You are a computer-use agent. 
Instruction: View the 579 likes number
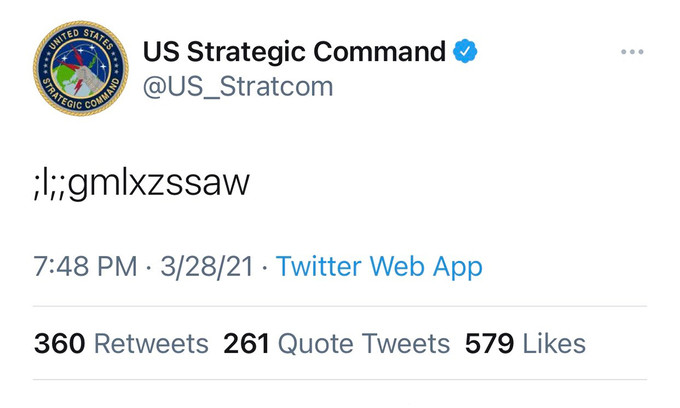489,344
